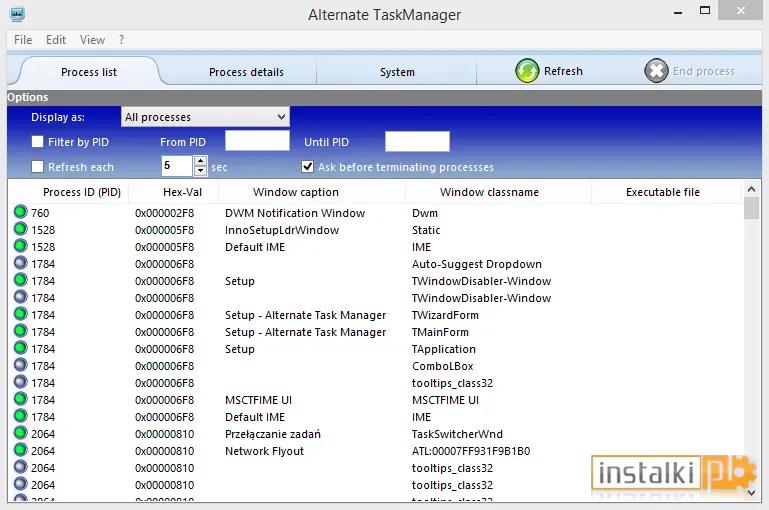The image size is (769, 510).
Task: Click status icon of TaskSwitcherWnd row
Action: 21,433
